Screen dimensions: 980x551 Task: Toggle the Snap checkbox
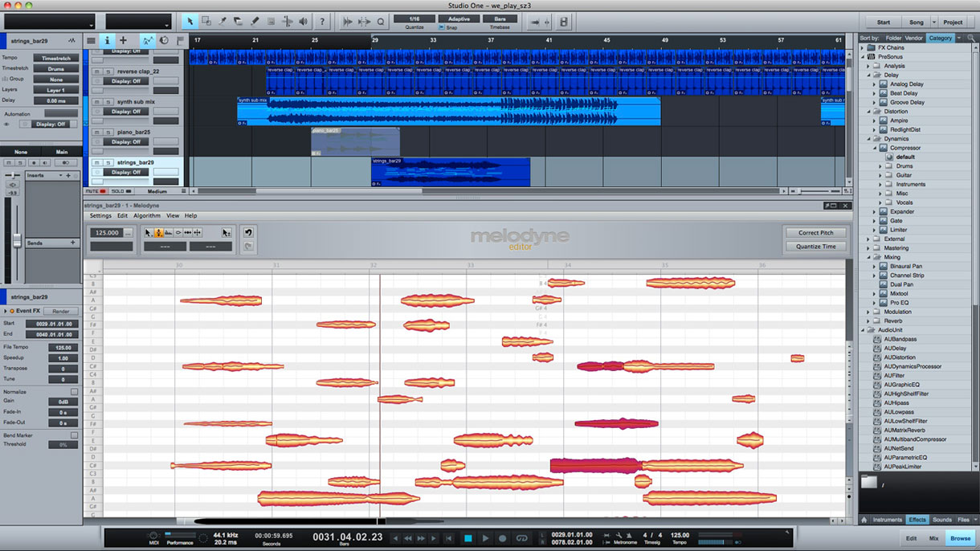point(441,27)
